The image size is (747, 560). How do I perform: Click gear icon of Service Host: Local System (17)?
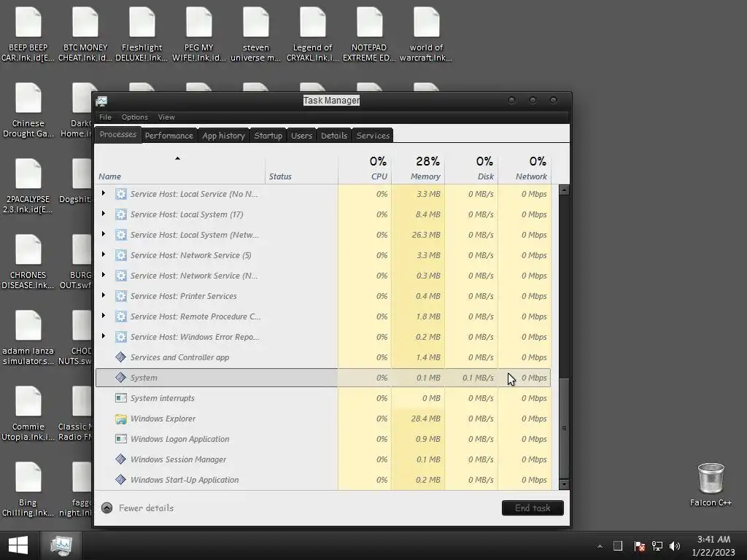[121, 214]
